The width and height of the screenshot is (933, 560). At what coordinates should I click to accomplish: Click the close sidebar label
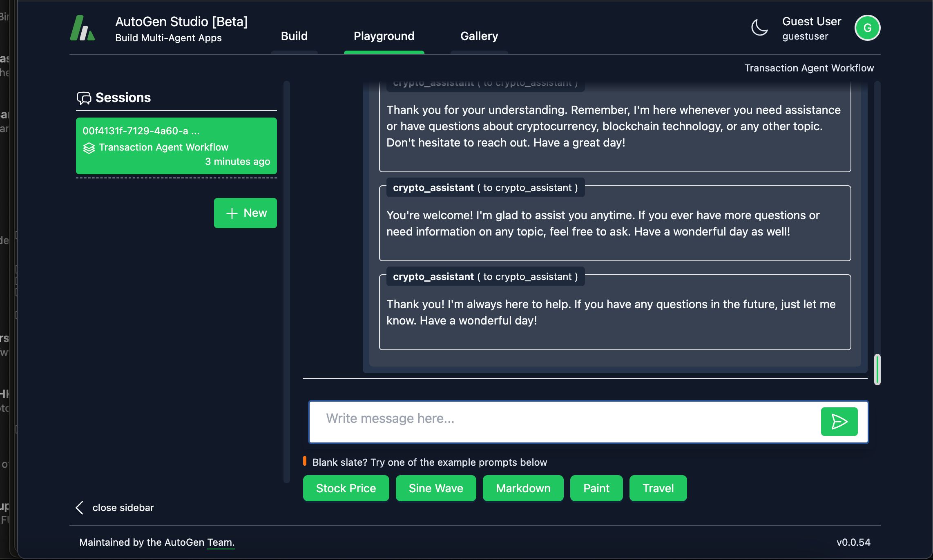click(123, 508)
